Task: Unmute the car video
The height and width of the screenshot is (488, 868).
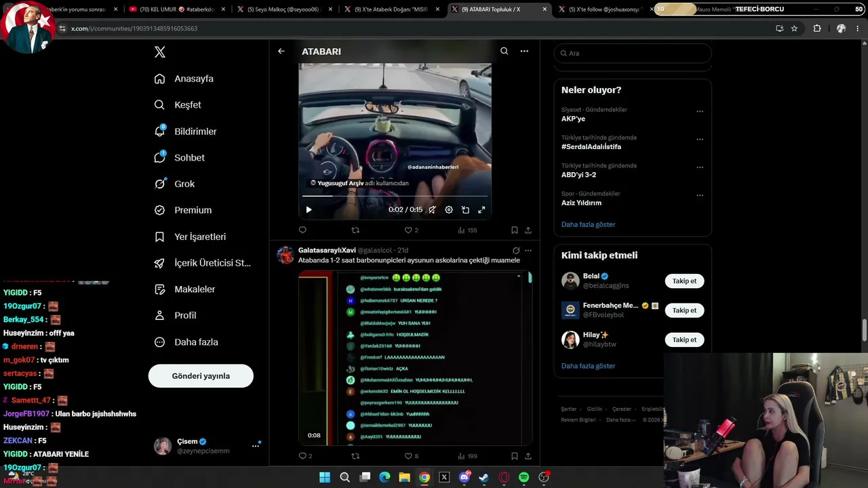Action: pos(432,210)
